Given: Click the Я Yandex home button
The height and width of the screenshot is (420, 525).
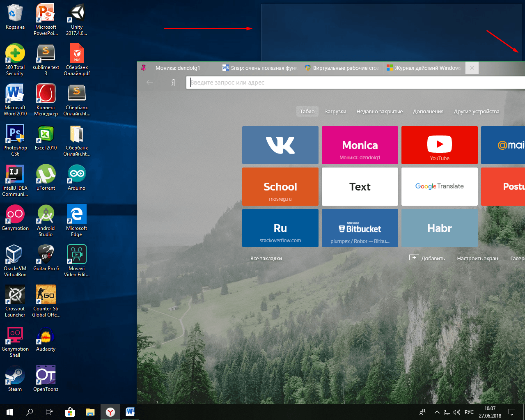Looking at the screenshot, I should click(173, 83).
